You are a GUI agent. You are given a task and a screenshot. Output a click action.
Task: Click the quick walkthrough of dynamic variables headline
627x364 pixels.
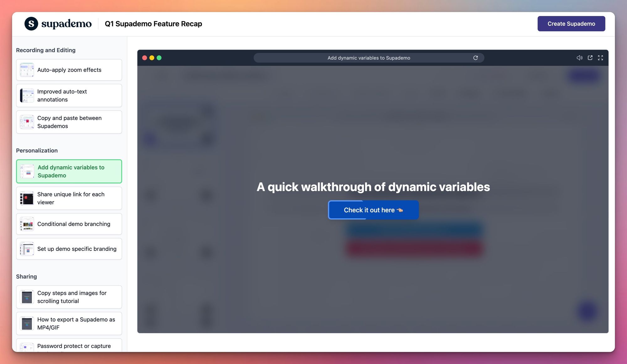[x=373, y=187]
